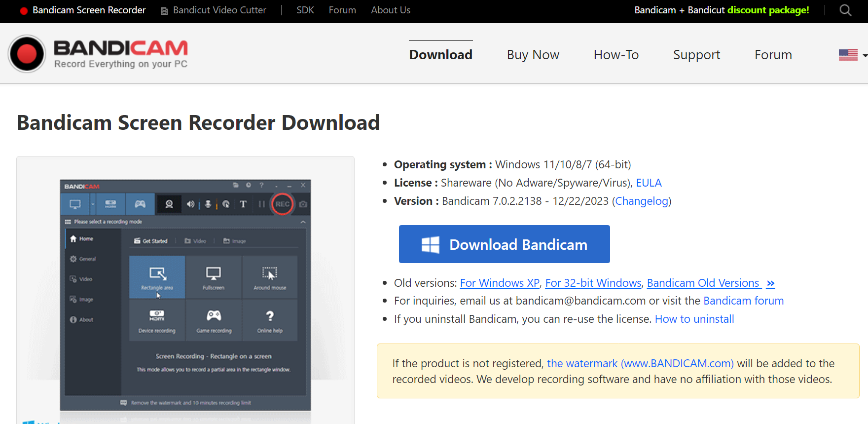This screenshot has width=868, height=424.
Task: Click Game recording tile in app preview
Action: click(214, 320)
